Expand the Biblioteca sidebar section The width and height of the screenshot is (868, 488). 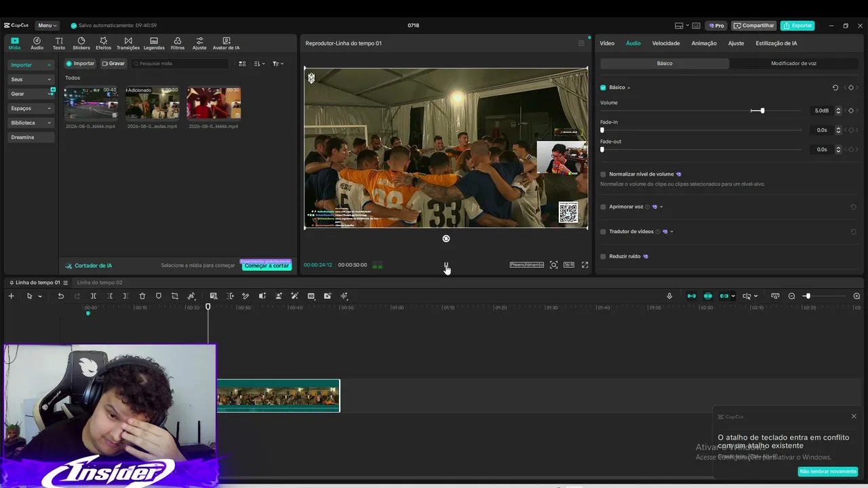coord(31,123)
